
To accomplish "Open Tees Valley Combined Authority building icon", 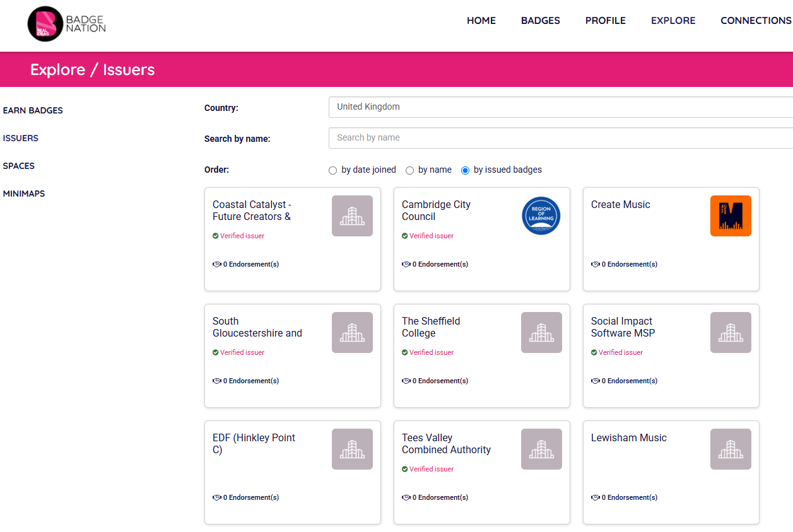I will 541,449.
